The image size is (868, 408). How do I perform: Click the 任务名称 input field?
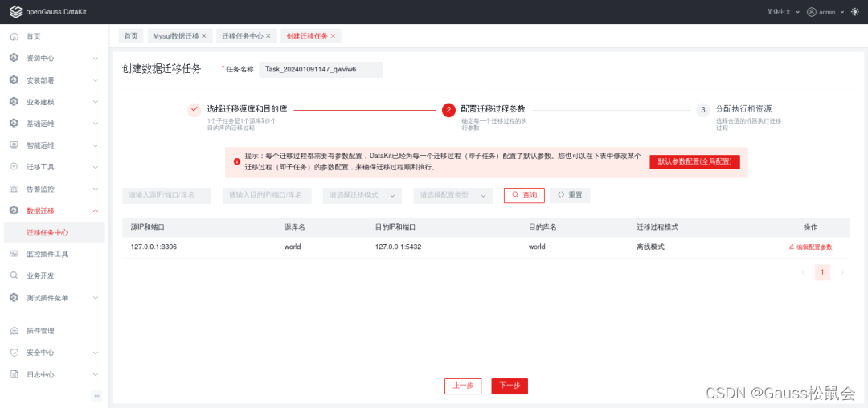(x=321, y=70)
